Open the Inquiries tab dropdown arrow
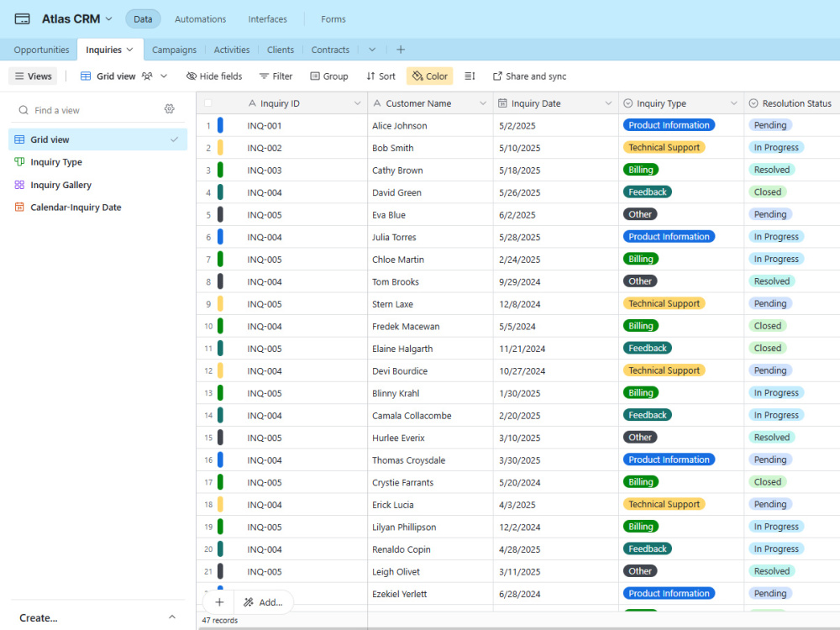The width and height of the screenshot is (840, 630). point(129,50)
